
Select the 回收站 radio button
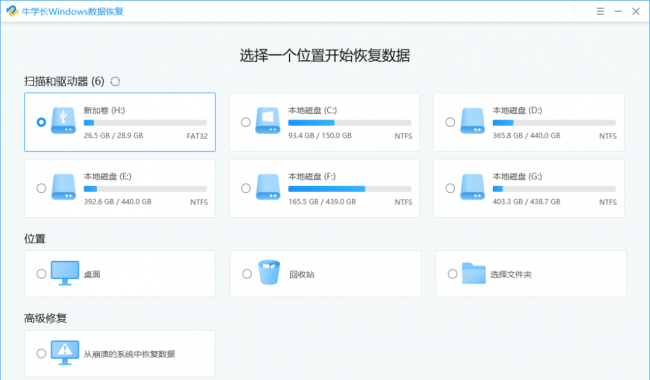247,274
